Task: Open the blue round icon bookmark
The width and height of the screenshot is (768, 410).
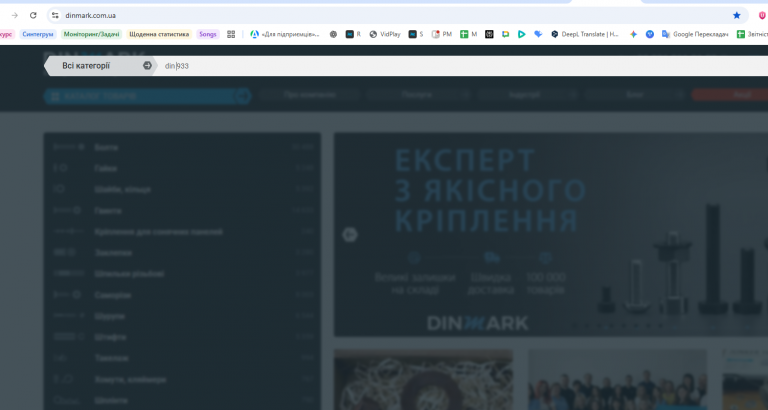Action: (x=650, y=34)
